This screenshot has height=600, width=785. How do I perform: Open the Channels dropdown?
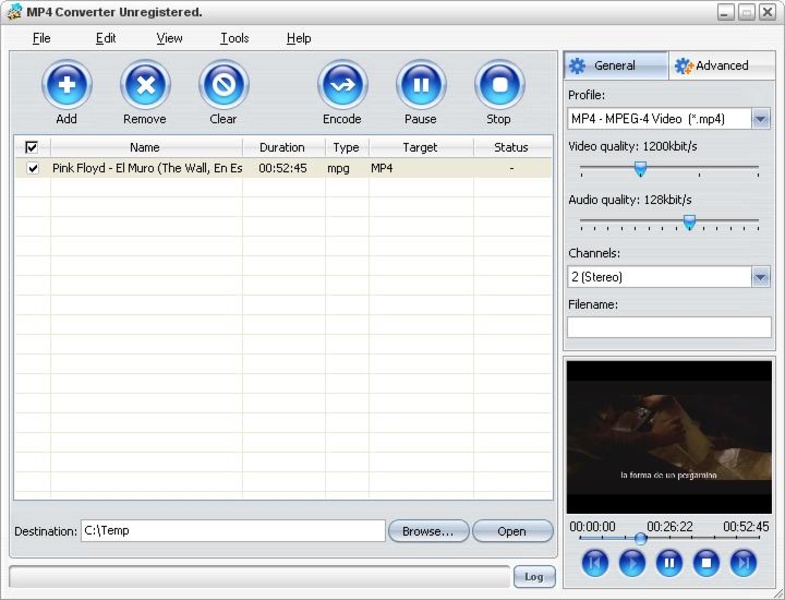[760, 277]
